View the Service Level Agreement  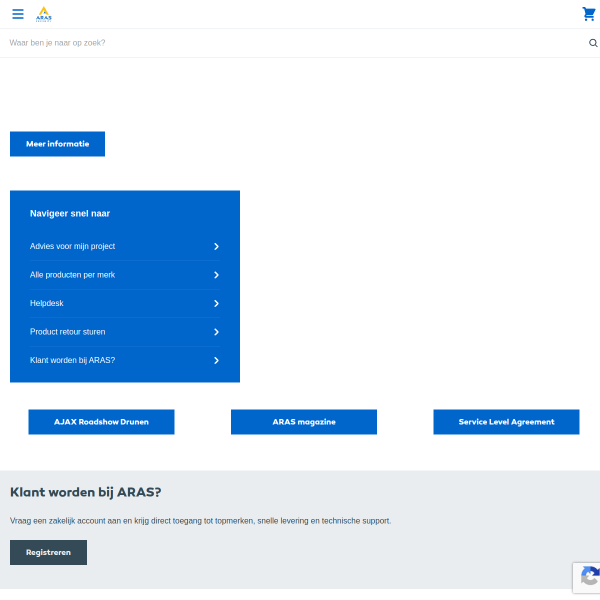pyautogui.click(x=506, y=422)
